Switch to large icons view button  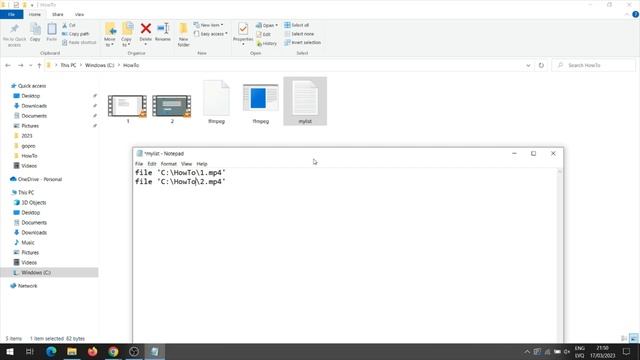pos(633,338)
